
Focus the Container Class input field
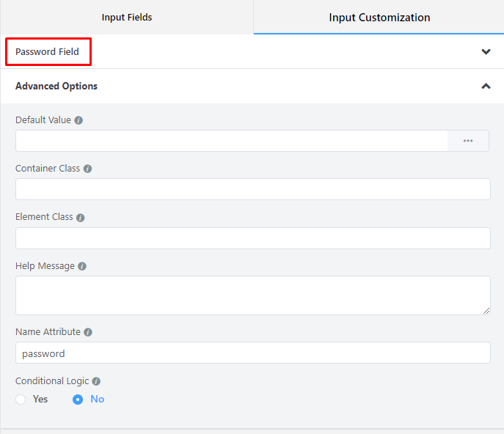click(x=252, y=189)
